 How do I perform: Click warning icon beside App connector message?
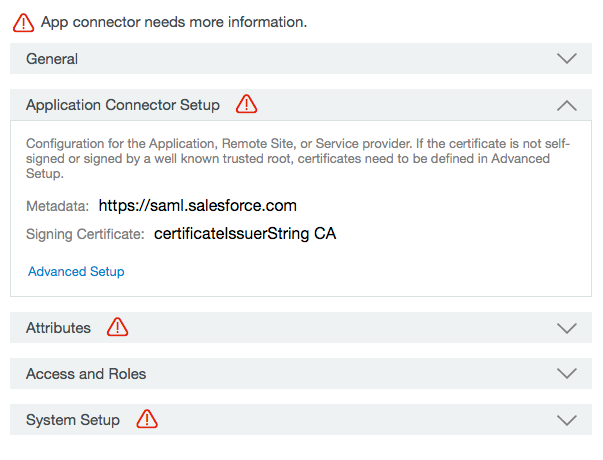23,22
